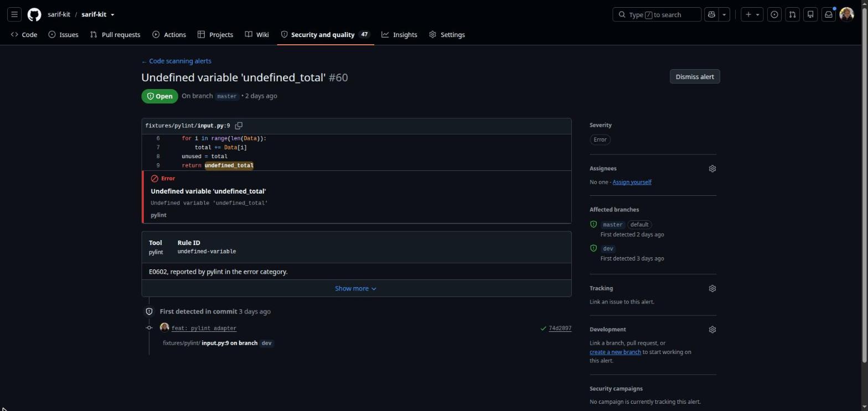This screenshot has width=868, height=411.
Task: Open the Copilot dropdown arrow
Action: [x=724, y=14]
